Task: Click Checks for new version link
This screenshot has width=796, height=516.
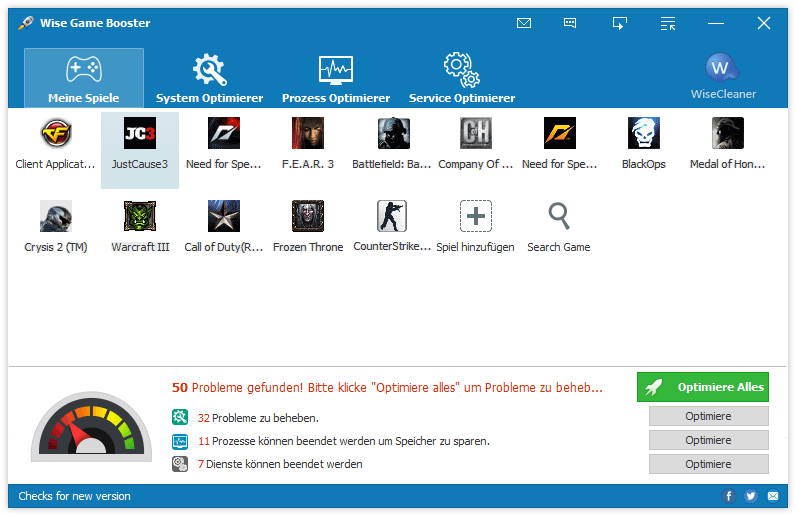Action: tap(74, 496)
